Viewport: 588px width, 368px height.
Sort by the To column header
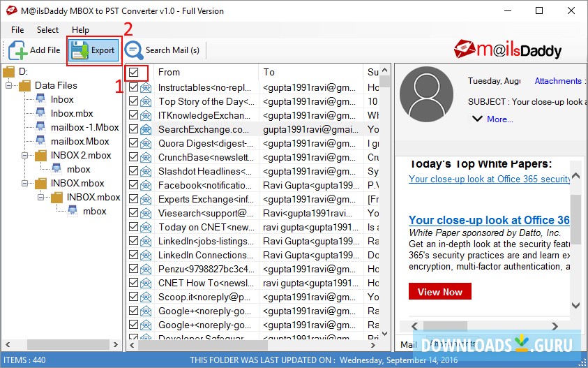pos(269,72)
